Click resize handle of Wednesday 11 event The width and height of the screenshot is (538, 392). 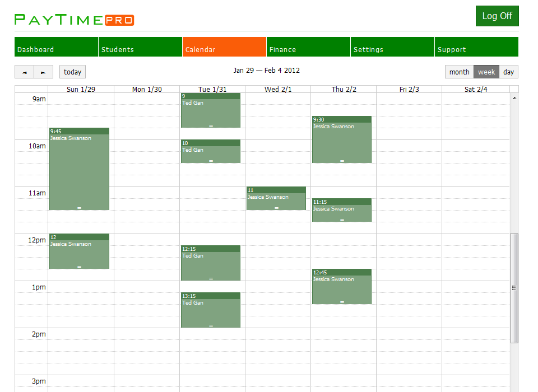(x=276, y=208)
